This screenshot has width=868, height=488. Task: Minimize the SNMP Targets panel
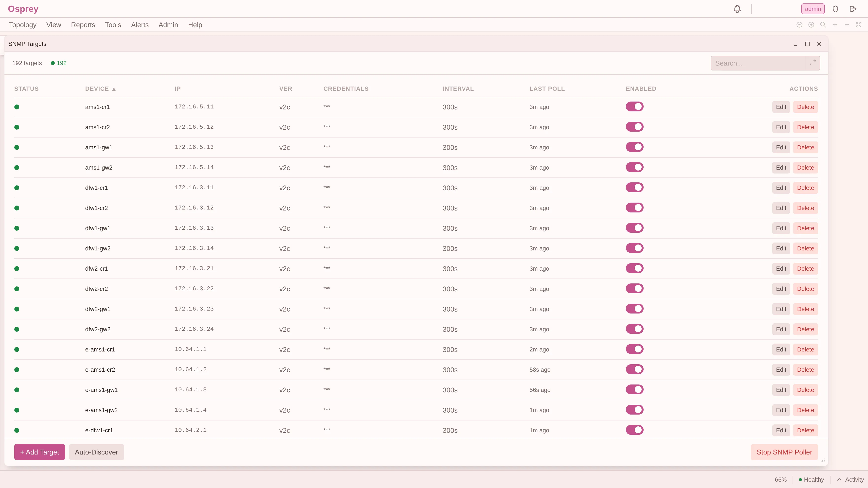pos(796,44)
